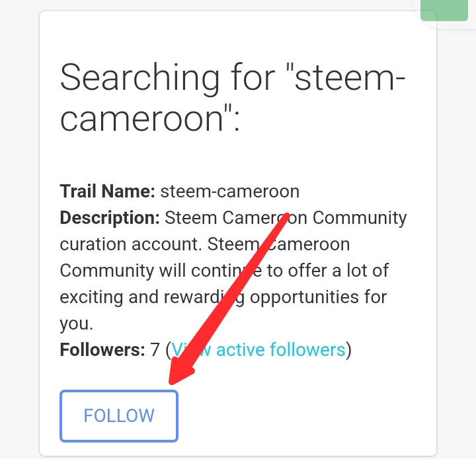Click the green button at top corner
Screen dimensions: 476x459
(x=447, y=11)
